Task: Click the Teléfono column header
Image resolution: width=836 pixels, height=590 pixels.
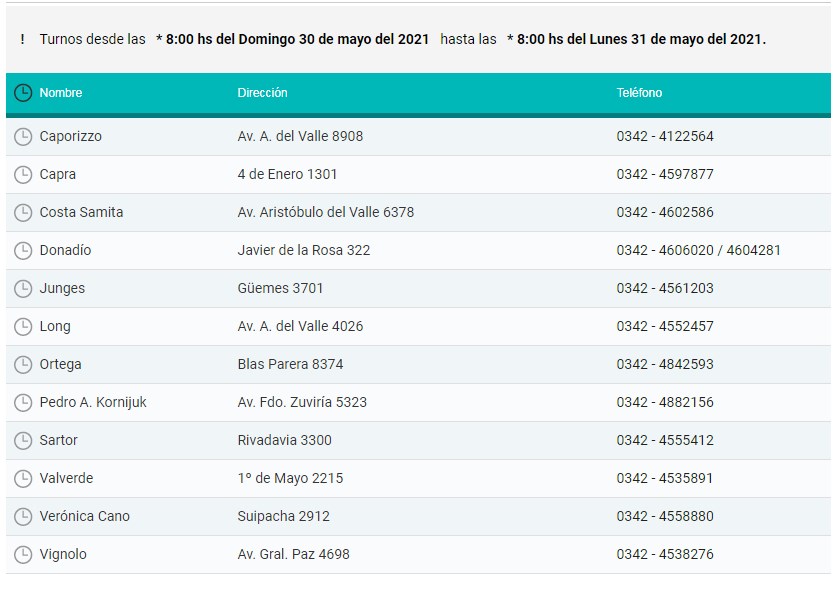Action: click(639, 93)
